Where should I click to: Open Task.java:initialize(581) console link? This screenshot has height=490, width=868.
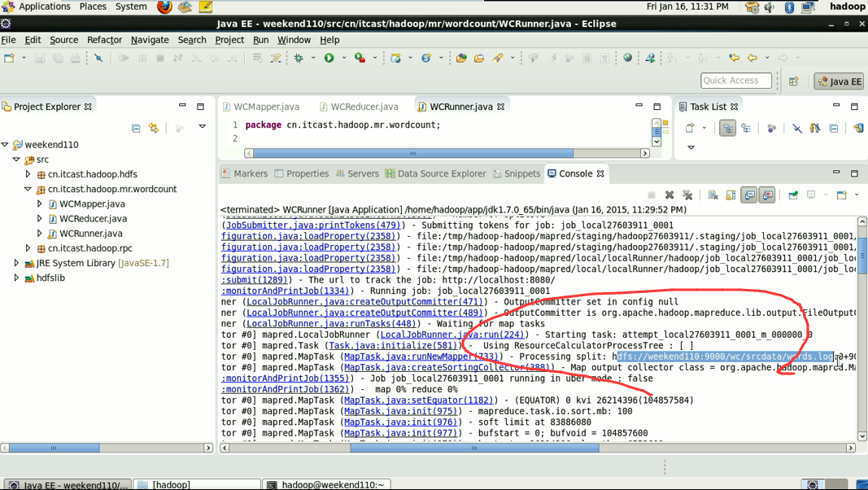[392, 345]
